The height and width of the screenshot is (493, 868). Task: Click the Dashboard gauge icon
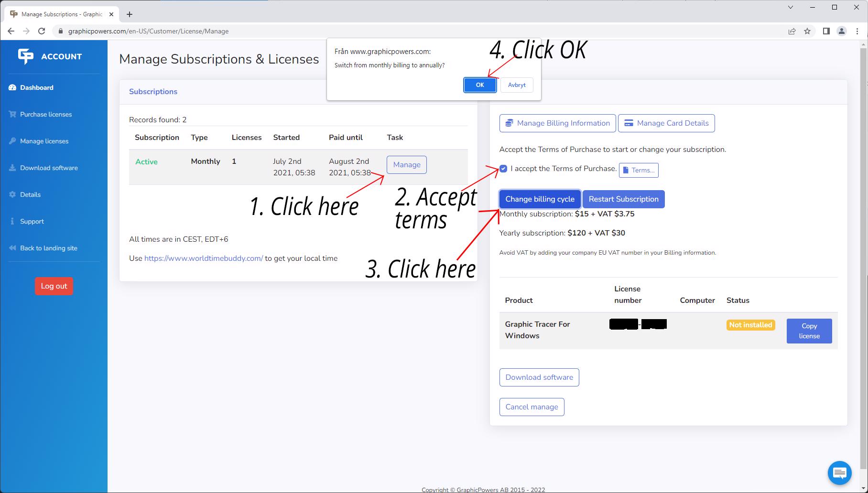tap(12, 87)
